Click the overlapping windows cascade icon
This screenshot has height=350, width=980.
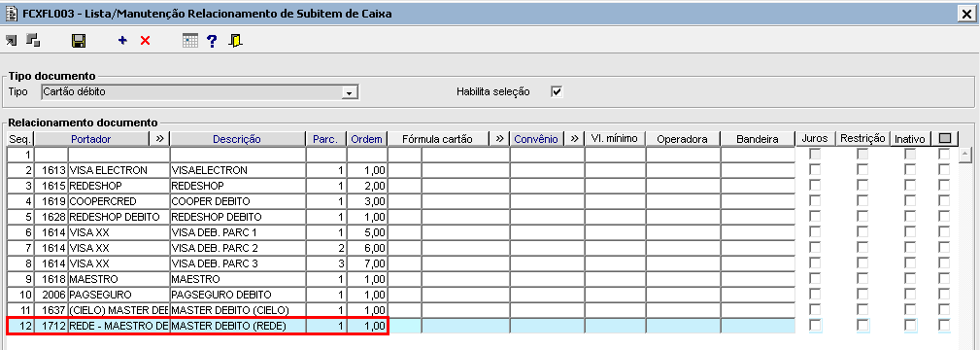(x=34, y=41)
